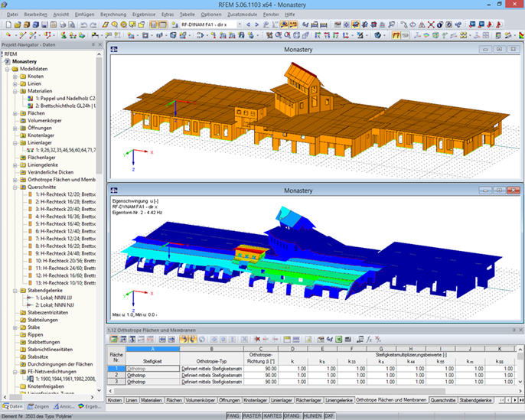Toggle the show values button beside eye

(x=293, y=24)
